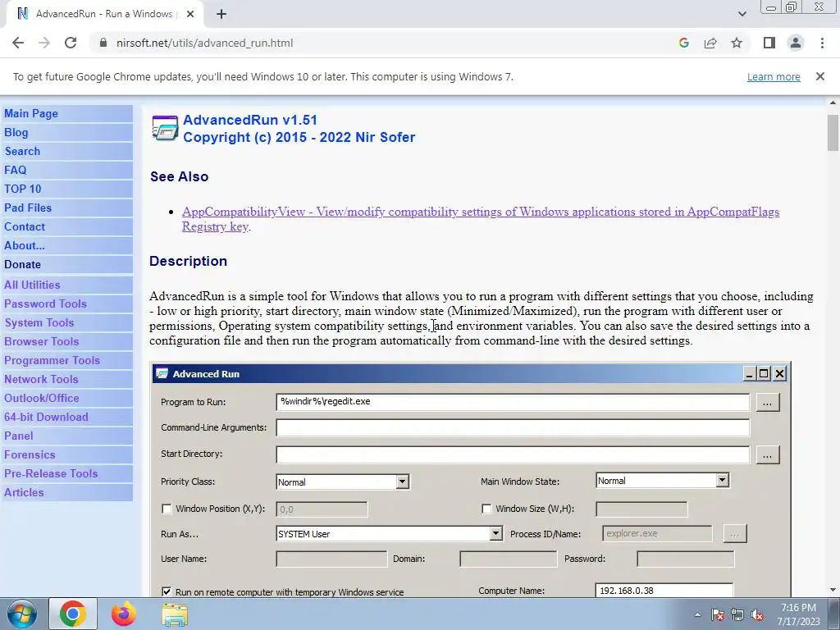Open Network Tools category

(x=41, y=379)
